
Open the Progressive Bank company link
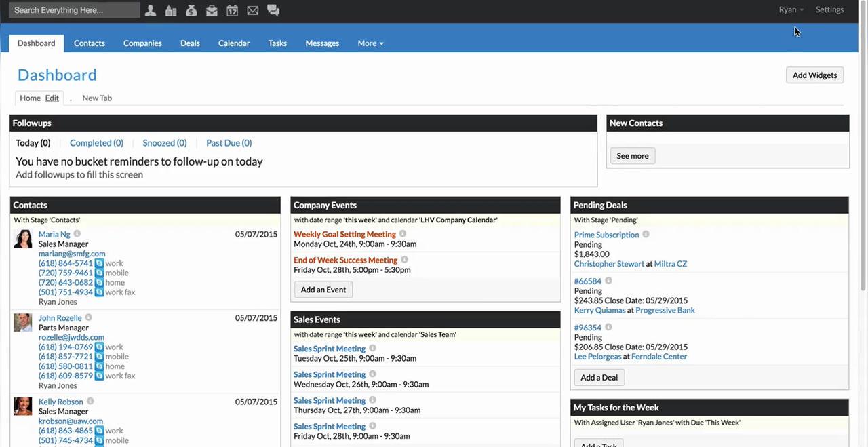tap(665, 310)
